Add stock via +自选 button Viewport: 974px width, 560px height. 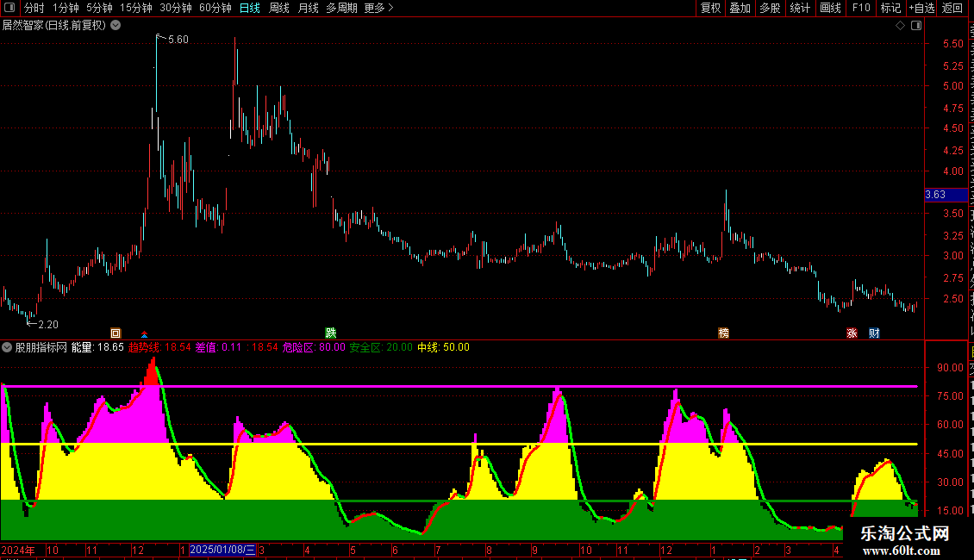click(921, 8)
